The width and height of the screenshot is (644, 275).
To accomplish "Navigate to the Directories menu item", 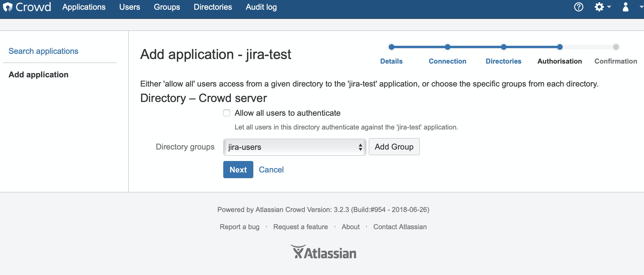I will [x=213, y=7].
